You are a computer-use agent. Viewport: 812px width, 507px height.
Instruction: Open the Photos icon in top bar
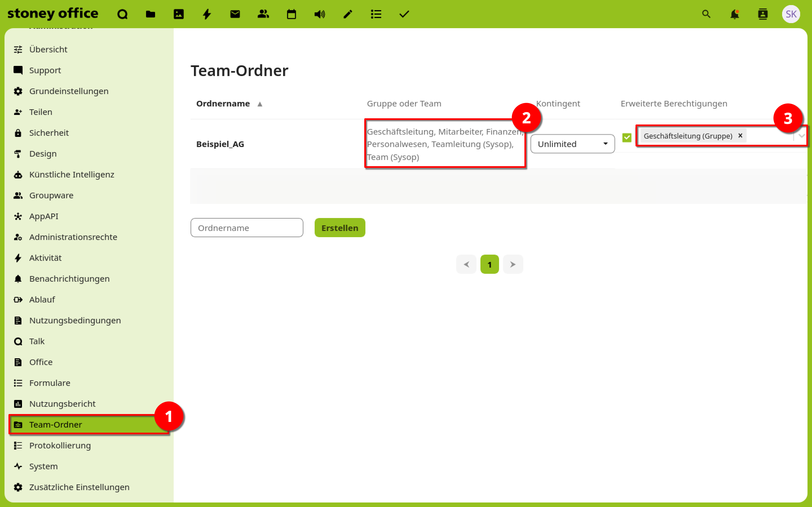point(178,14)
